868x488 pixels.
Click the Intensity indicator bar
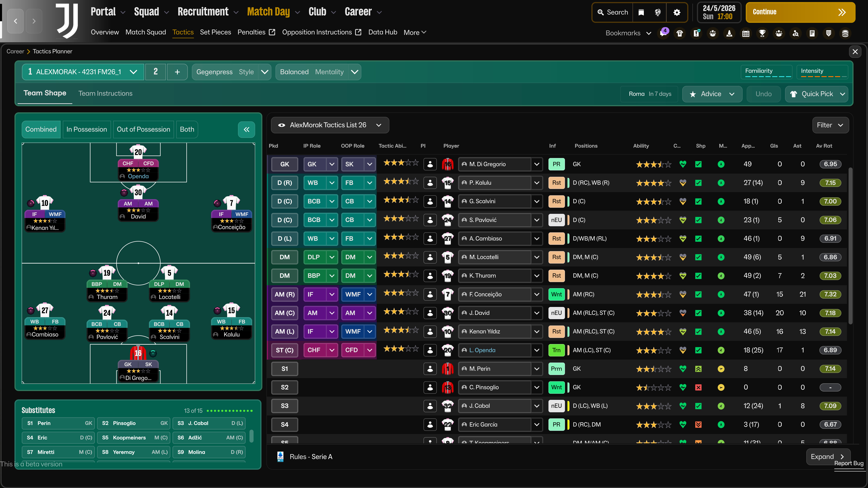[x=822, y=72]
